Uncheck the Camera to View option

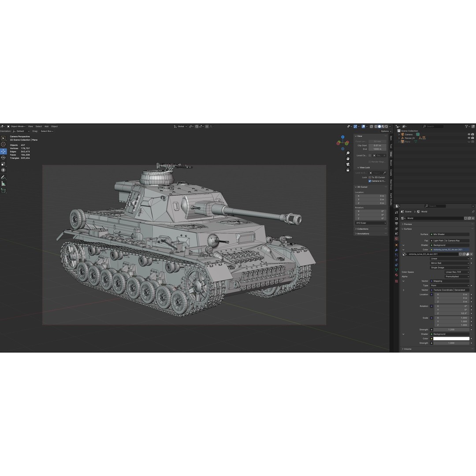point(370,181)
